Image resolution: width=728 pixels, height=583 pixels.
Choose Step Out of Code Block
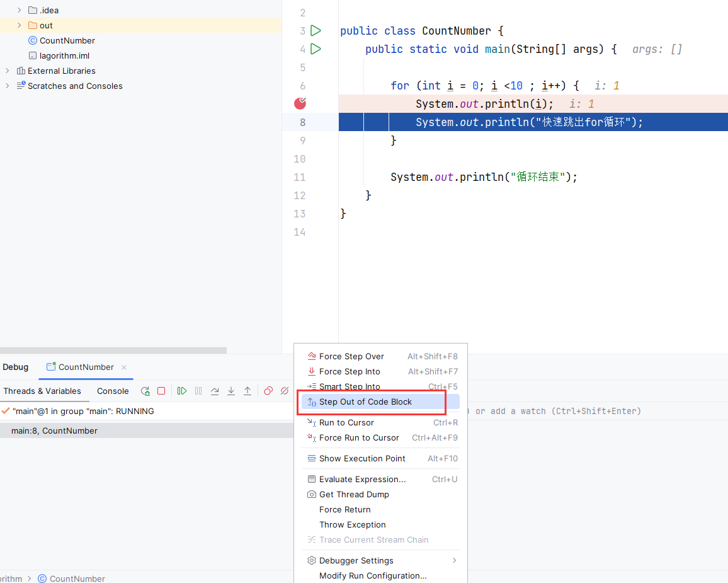tap(365, 401)
